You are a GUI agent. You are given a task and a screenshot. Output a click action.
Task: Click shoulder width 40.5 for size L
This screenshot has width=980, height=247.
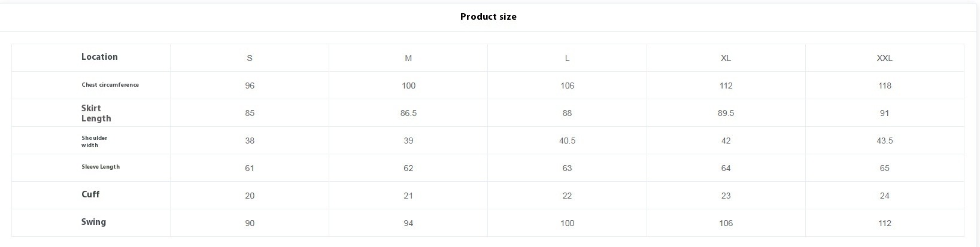567,141
